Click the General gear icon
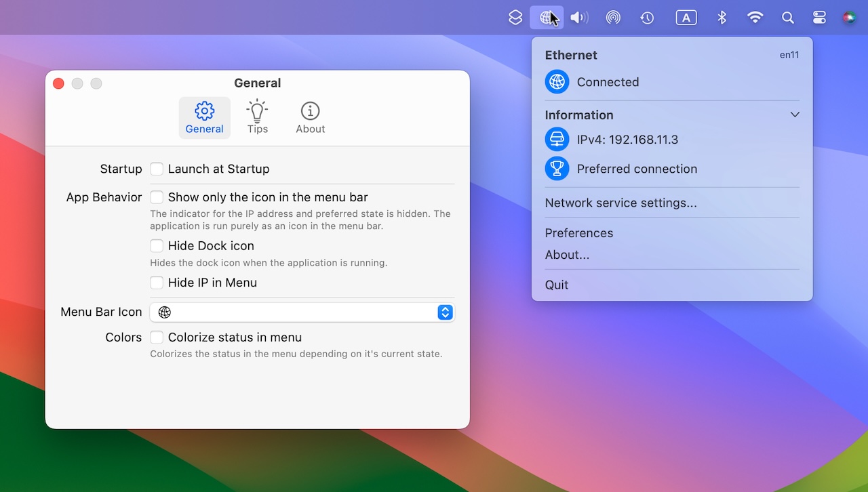The image size is (868, 492). coord(204,110)
